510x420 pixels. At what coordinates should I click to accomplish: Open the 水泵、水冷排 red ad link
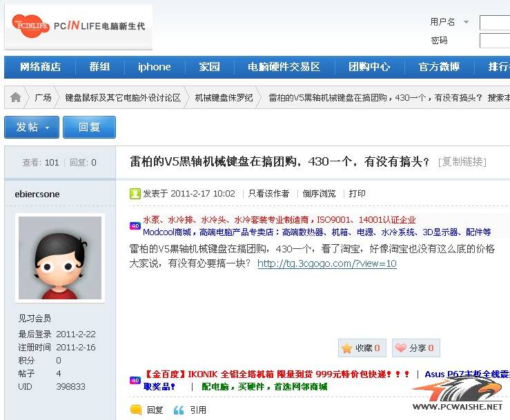[279, 220]
